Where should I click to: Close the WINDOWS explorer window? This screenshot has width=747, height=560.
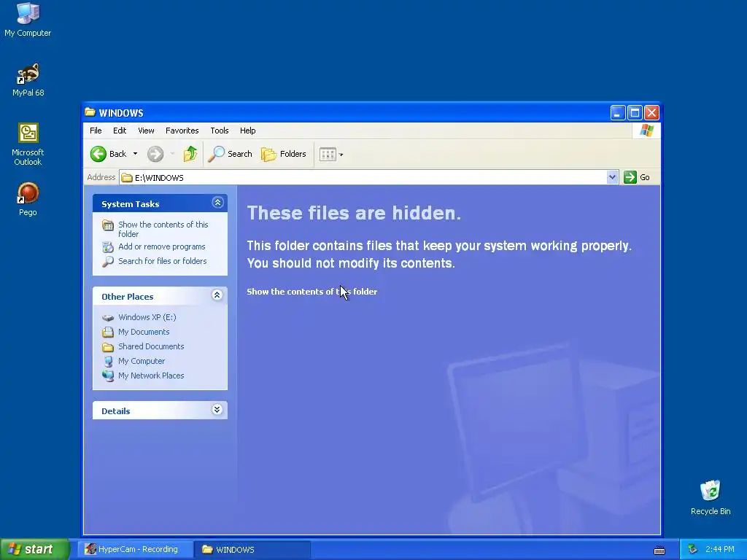[651, 113]
